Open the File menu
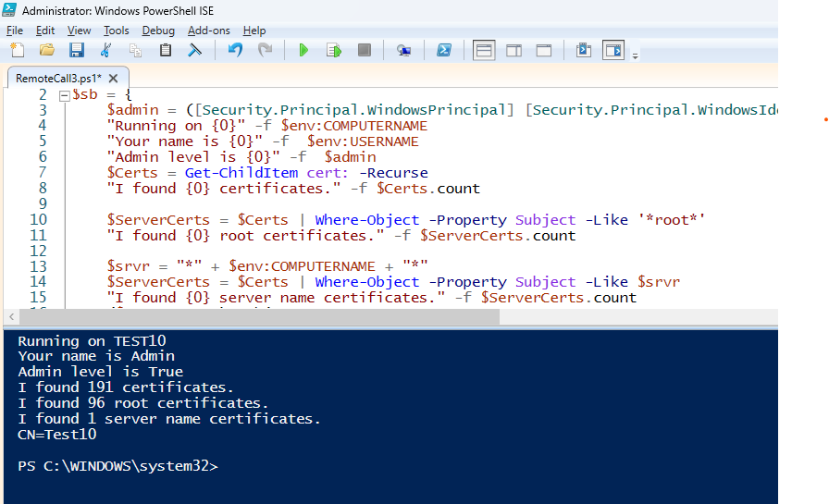Viewport: 829px width, 504px height. [x=14, y=31]
